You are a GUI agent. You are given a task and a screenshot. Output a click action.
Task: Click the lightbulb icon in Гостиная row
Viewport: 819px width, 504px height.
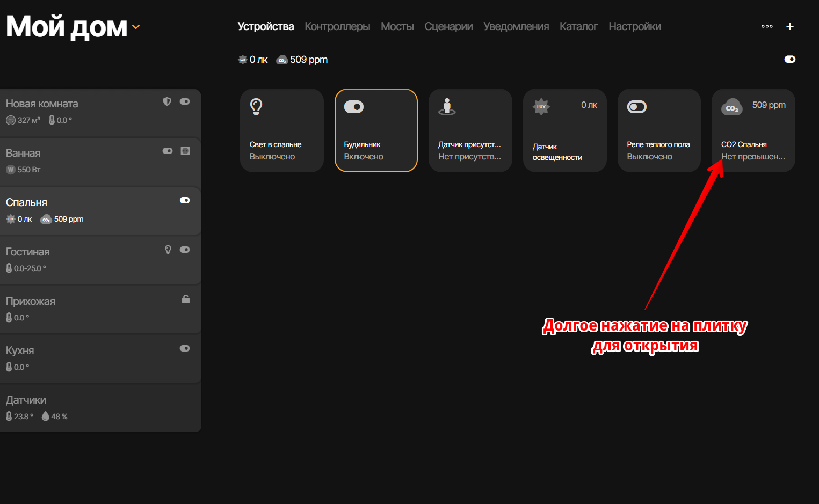tap(168, 250)
